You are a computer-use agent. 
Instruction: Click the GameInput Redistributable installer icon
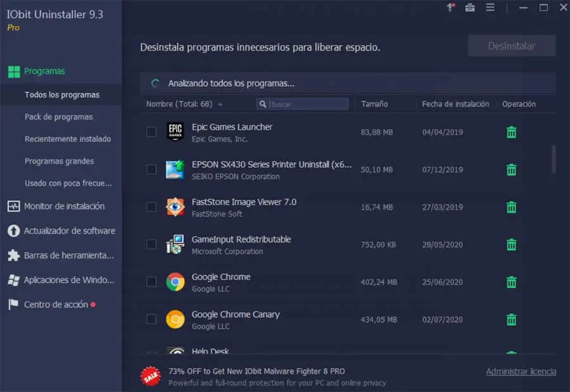(175, 244)
